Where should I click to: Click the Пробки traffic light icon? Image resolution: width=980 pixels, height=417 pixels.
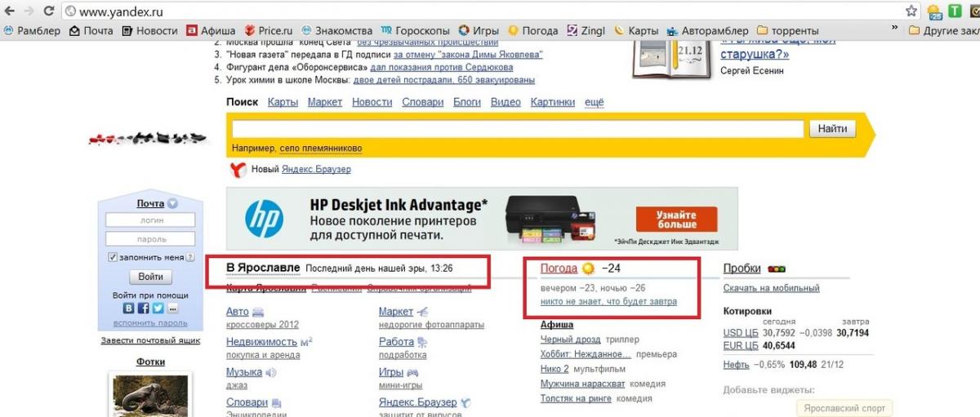coord(776,268)
